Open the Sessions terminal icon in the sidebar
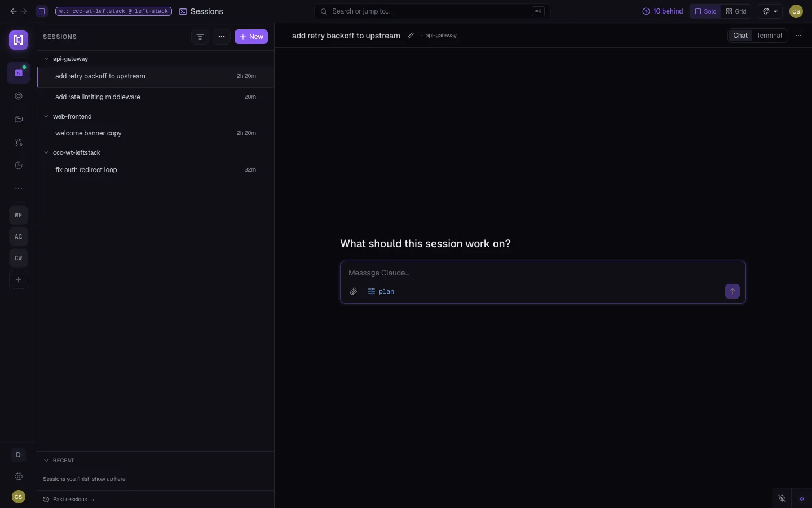The image size is (812, 508). 19,73
